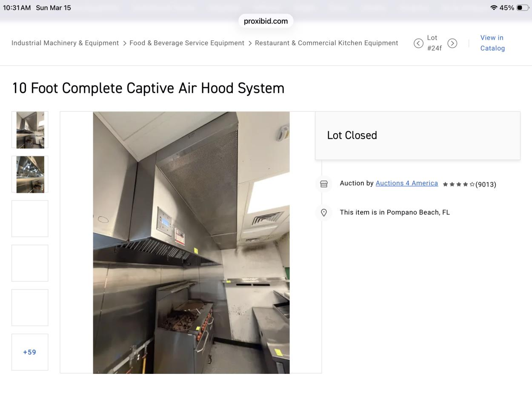Tap the proxibid.com address bar
The width and height of the screenshot is (532, 399).
pos(266,21)
